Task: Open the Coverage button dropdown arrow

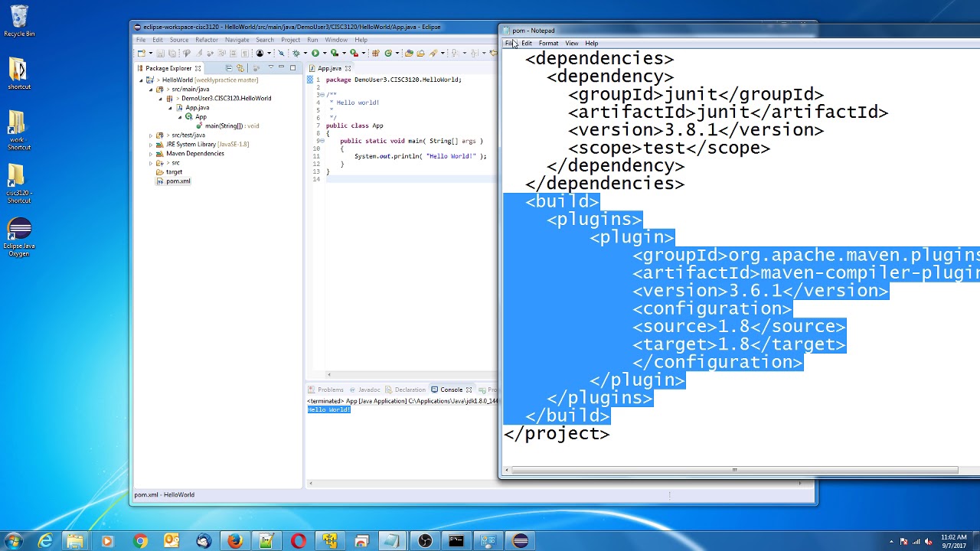Action: pos(344,53)
